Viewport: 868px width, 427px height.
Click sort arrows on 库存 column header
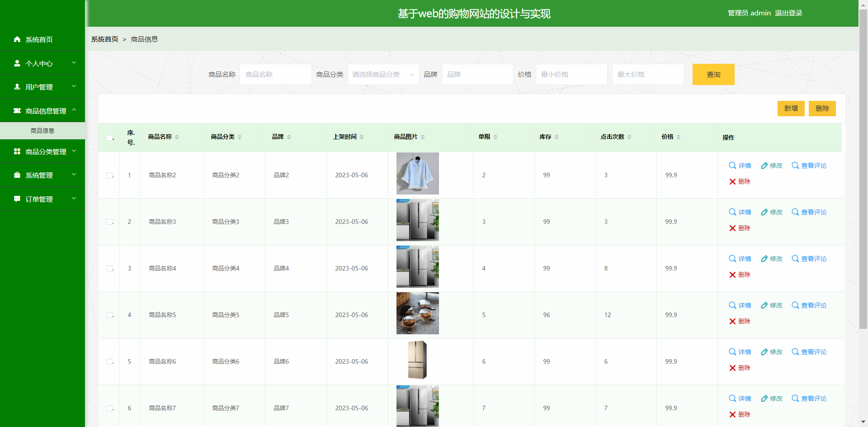[x=557, y=137]
